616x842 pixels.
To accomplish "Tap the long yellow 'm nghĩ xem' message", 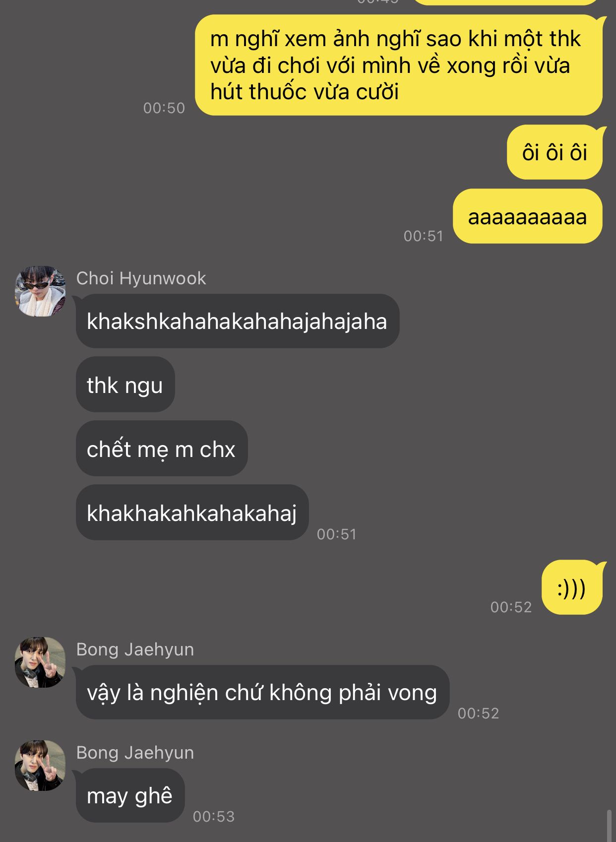I will click(399, 65).
